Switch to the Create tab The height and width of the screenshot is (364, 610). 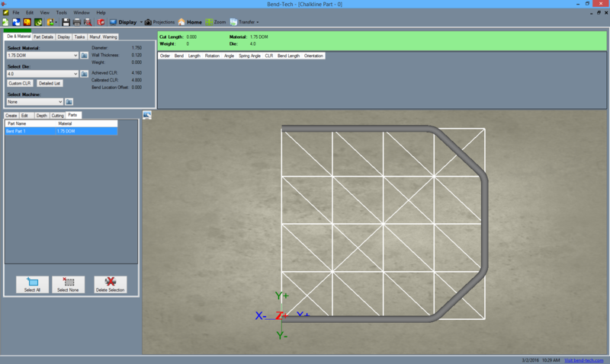click(11, 116)
